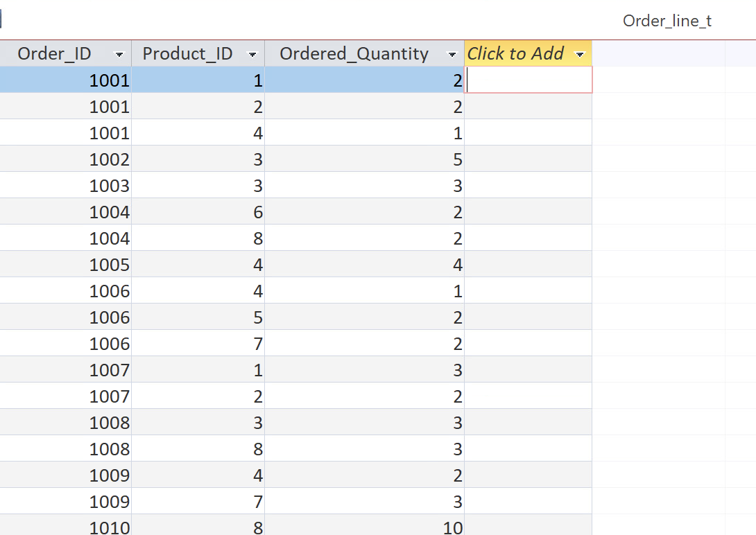This screenshot has height=535, width=756.
Task: Click inside the active new-field cell
Action: click(529, 80)
